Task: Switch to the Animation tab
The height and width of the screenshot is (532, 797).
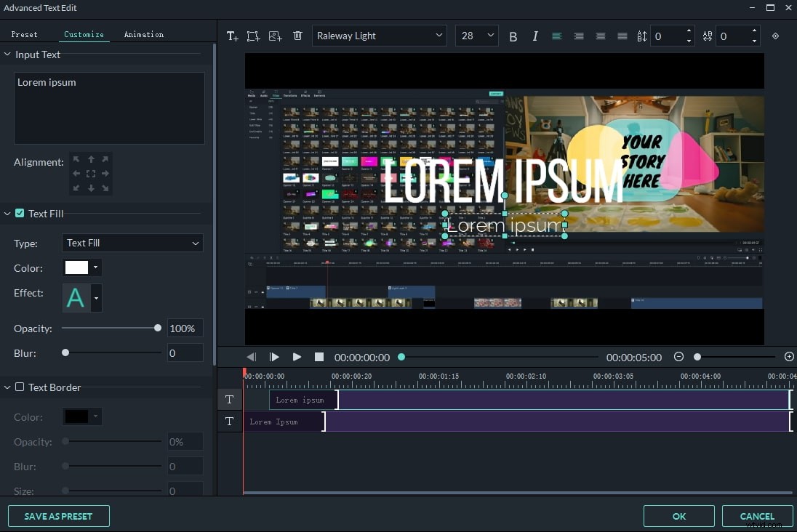Action: pos(143,34)
